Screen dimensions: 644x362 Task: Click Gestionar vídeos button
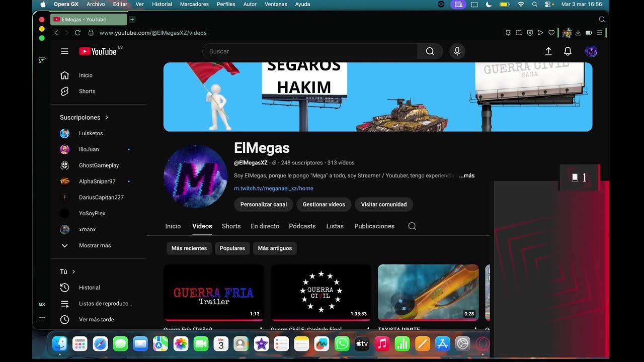coord(324,205)
